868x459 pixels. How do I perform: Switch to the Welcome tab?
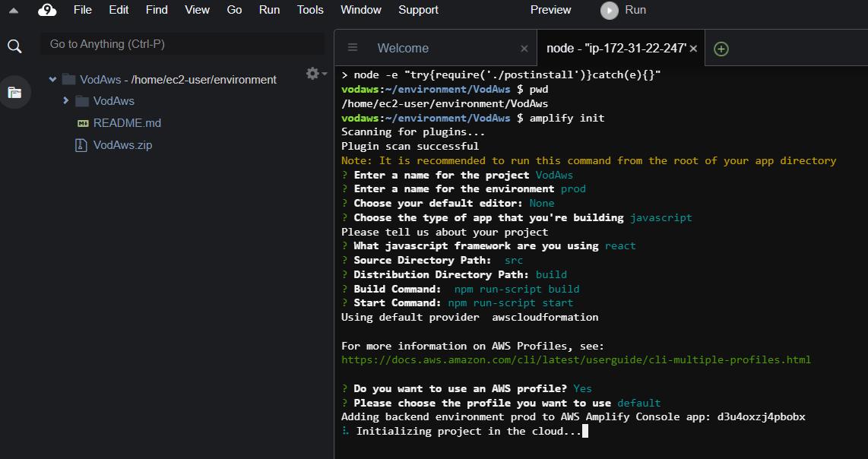403,48
